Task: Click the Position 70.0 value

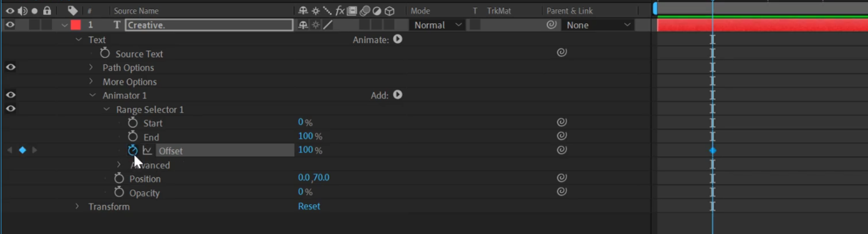Action: [321, 178]
